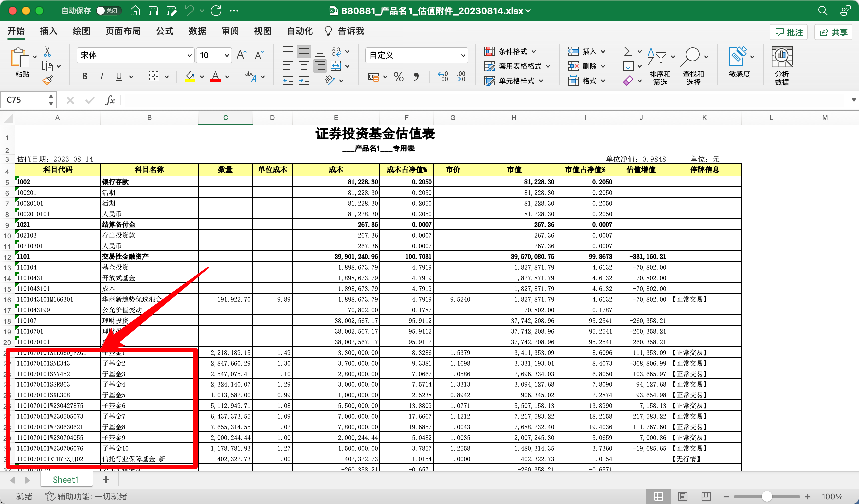Image resolution: width=859 pixels, height=504 pixels.
Task: Click the comma style icon
Action: tap(416, 77)
